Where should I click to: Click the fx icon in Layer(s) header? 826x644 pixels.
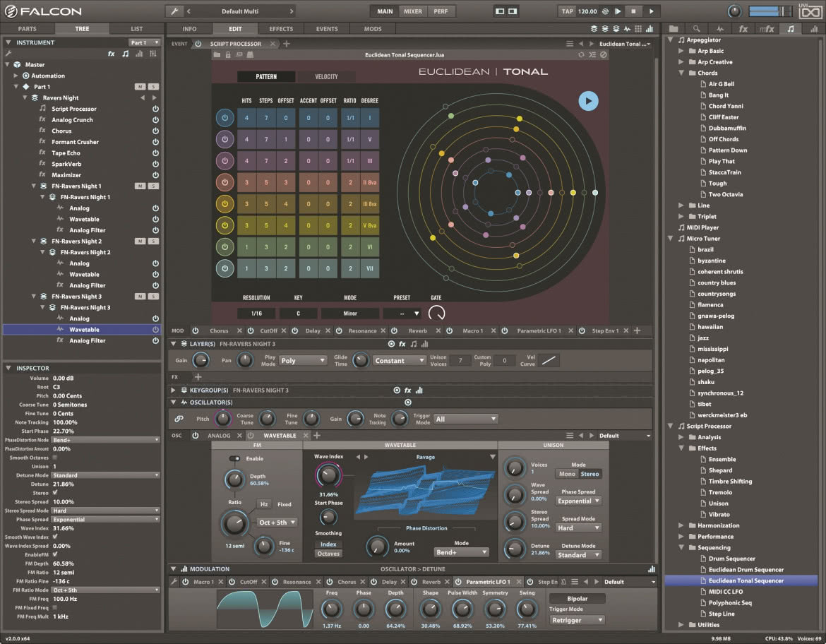(x=402, y=344)
